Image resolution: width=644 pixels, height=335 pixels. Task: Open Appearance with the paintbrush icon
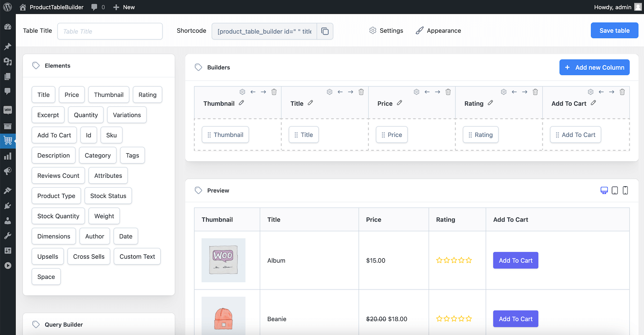(419, 30)
